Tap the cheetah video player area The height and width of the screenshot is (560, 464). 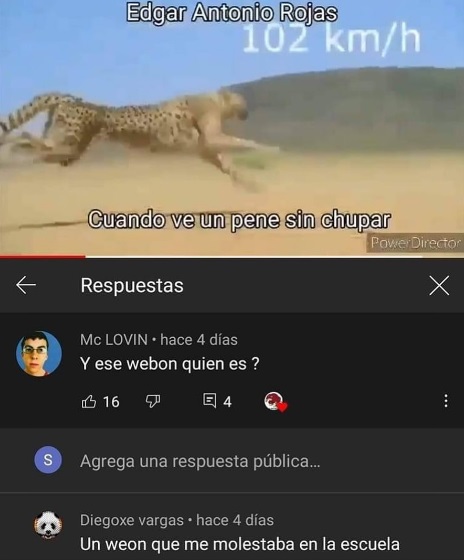[232, 127]
